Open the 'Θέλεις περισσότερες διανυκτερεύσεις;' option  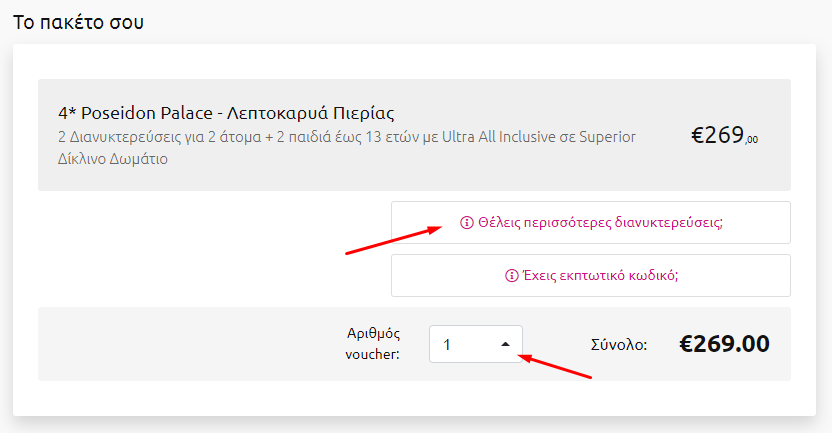click(591, 222)
